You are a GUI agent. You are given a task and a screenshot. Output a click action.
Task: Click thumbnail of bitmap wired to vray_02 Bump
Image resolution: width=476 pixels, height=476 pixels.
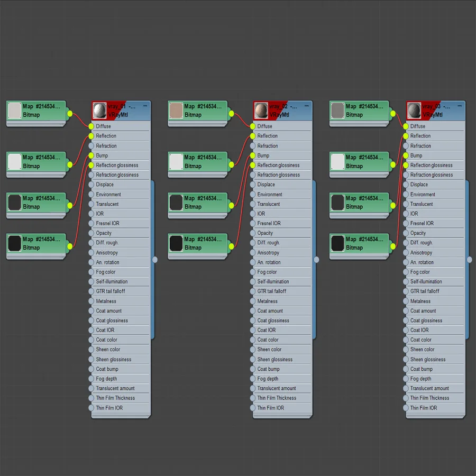click(x=176, y=202)
